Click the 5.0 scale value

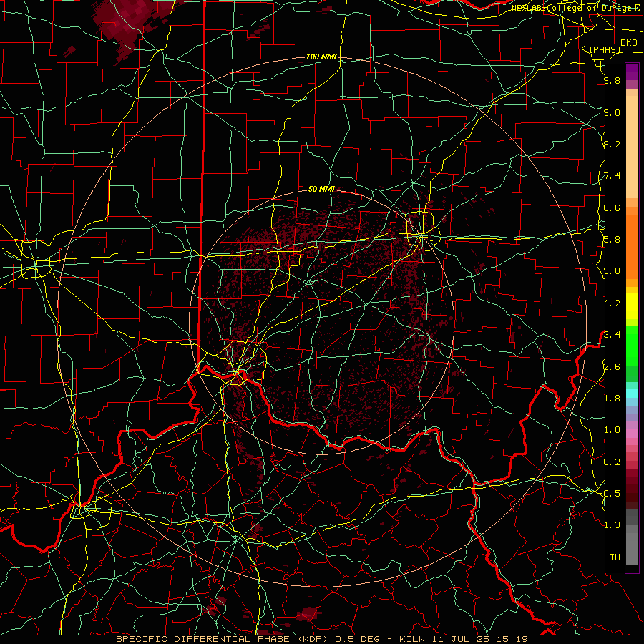[612, 271]
